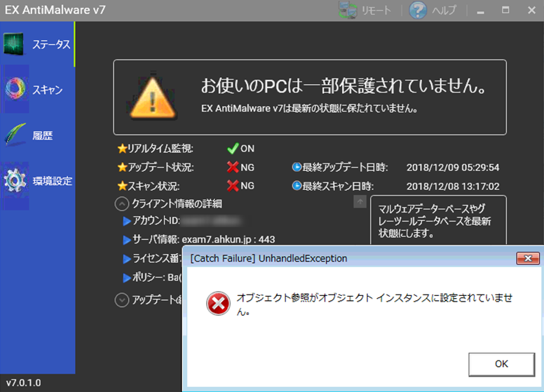This screenshot has height=392, width=544.
Task: Click the green check ON icon
Action: click(233, 149)
